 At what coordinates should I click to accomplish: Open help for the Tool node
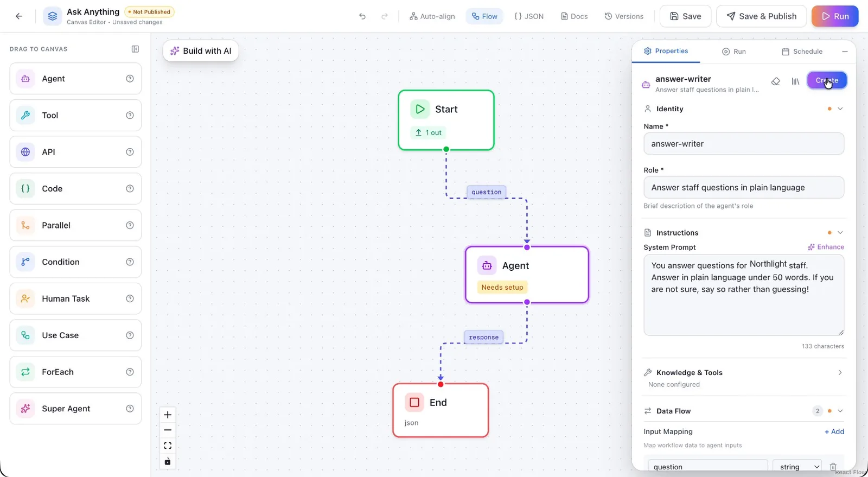130,115
